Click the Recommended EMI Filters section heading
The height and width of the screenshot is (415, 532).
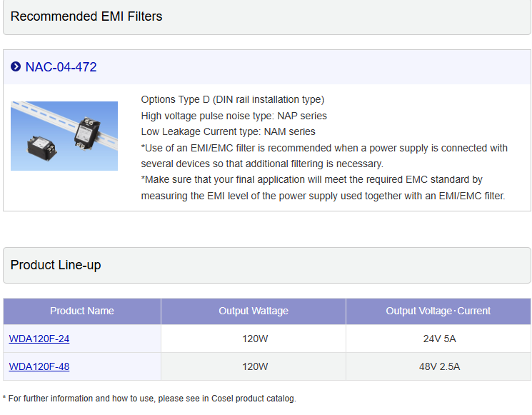click(86, 16)
